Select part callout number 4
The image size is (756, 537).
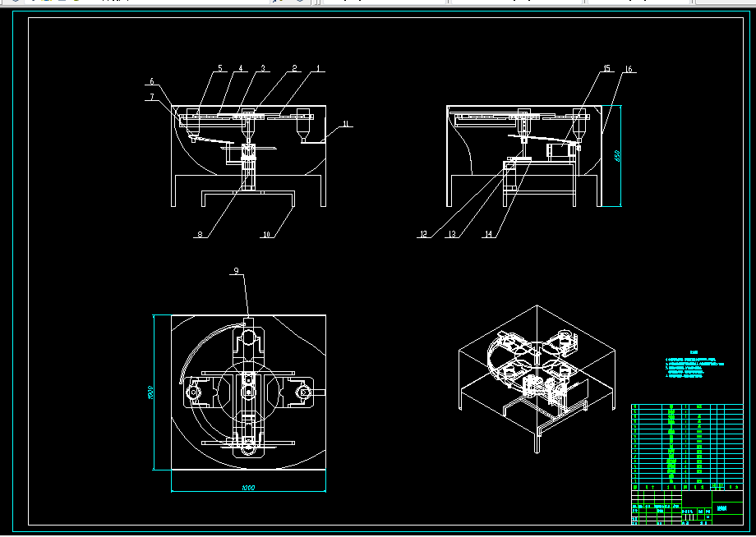[241, 68]
